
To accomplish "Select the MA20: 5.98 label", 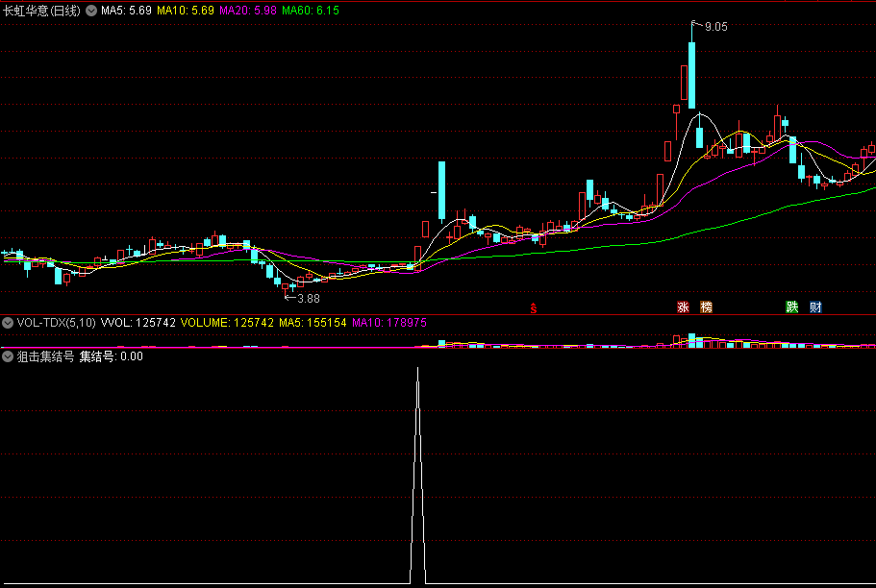I will click(248, 11).
